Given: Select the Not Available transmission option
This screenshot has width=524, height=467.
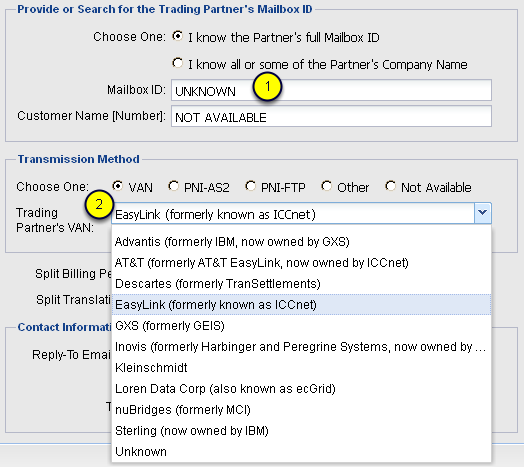Looking at the screenshot, I should tap(390, 186).
